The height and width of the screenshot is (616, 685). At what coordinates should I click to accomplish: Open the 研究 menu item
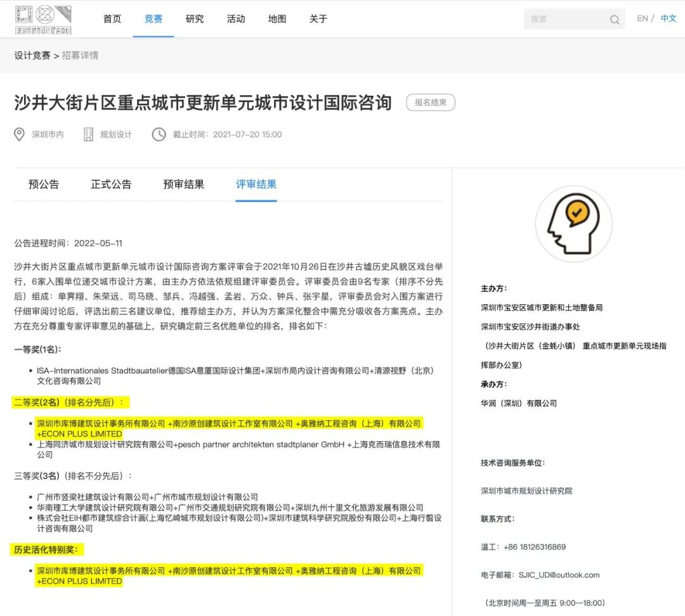195,19
